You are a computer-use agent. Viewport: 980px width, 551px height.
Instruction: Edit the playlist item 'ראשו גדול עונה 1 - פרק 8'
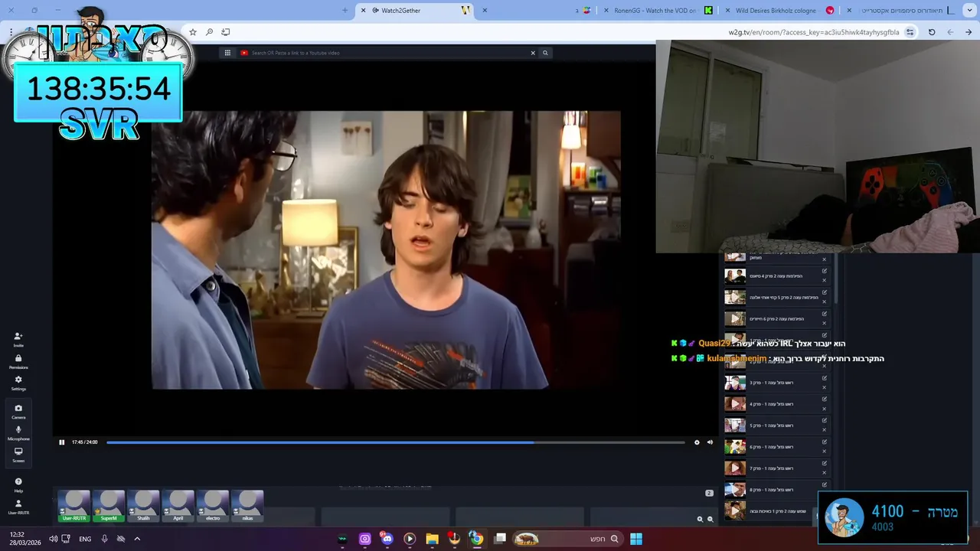pyautogui.click(x=825, y=485)
